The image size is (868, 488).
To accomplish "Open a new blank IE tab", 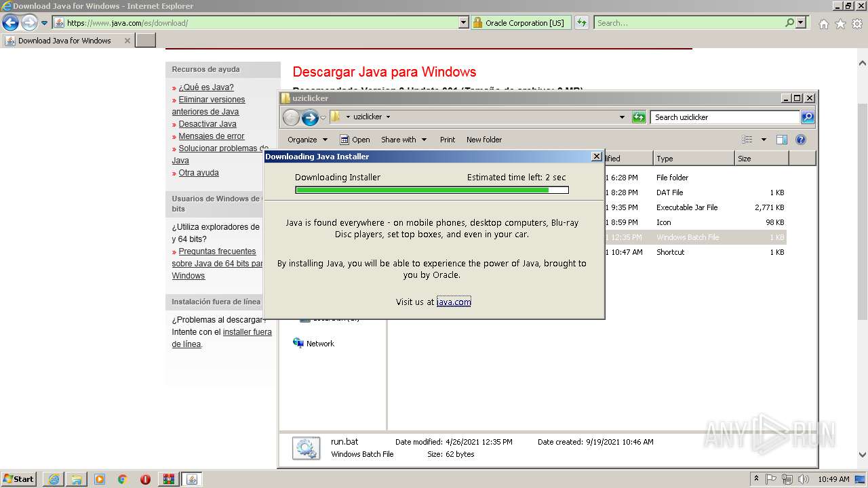I will click(146, 41).
